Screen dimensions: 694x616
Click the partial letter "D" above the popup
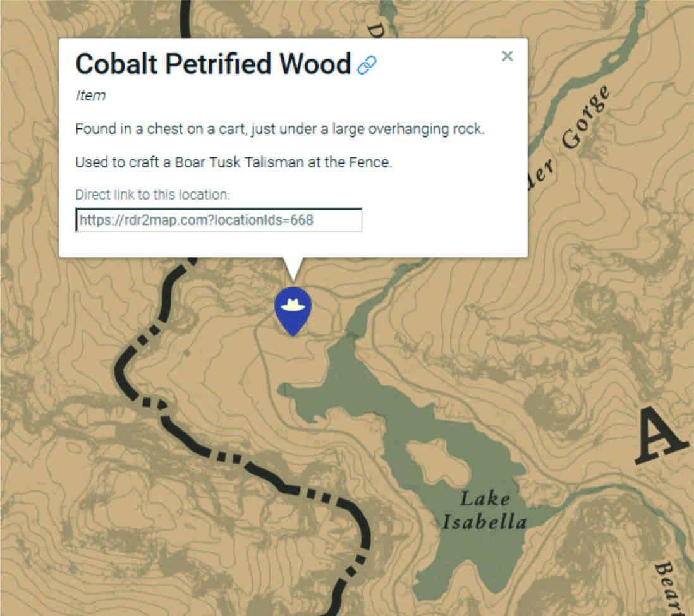tap(377, 30)
